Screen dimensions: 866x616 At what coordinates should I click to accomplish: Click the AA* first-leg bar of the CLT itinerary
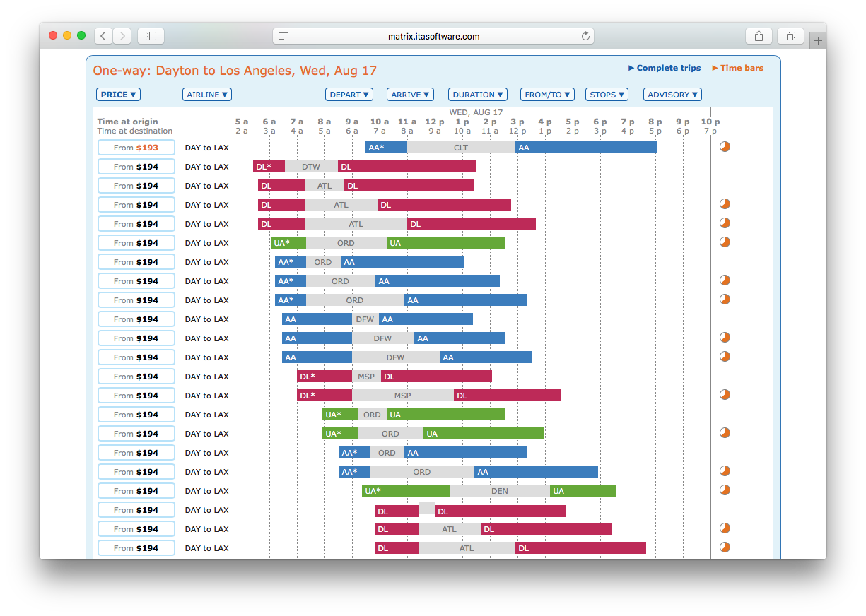pos(386,148)
